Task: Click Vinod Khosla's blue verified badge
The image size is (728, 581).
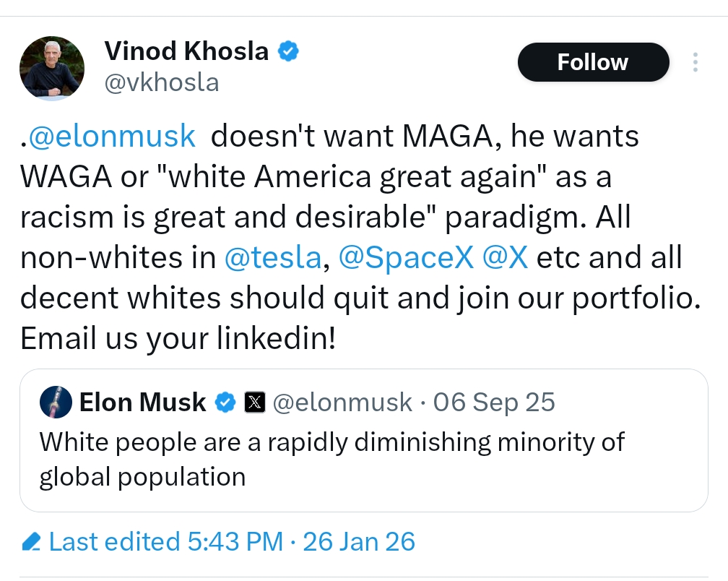Action: 289,52
